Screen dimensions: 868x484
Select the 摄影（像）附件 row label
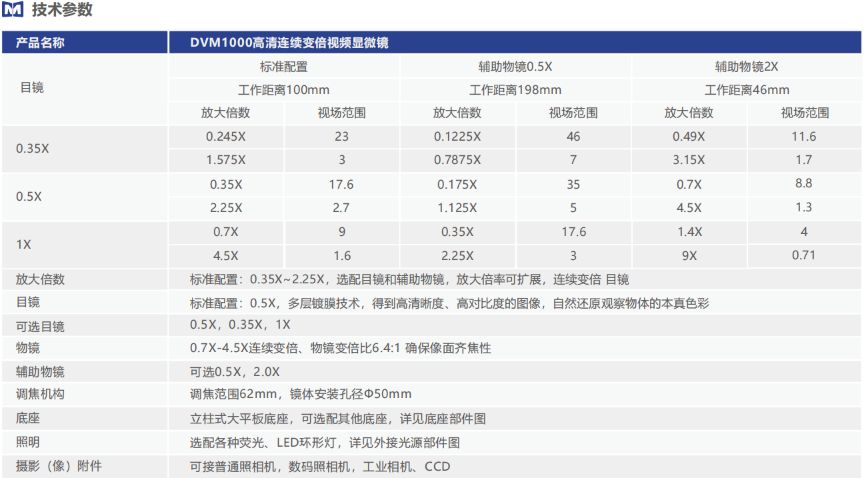(x=59, y=466)
